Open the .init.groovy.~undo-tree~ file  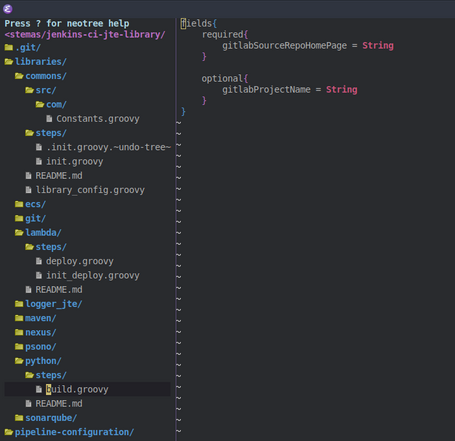[108, 147]
